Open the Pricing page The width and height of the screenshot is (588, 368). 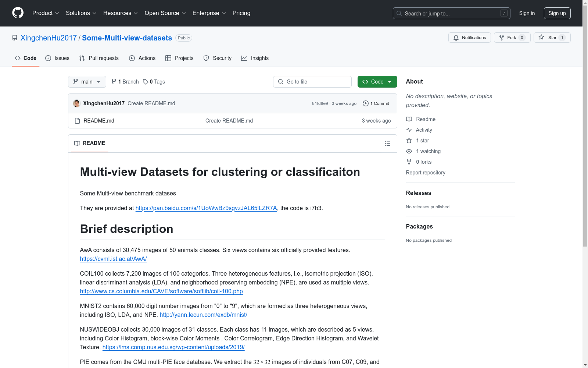241,13
